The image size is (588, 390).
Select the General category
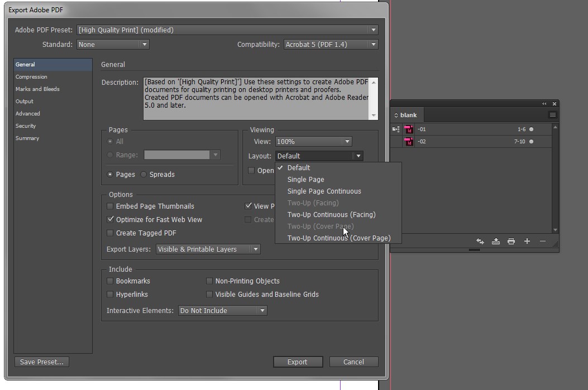pos(53,64)
